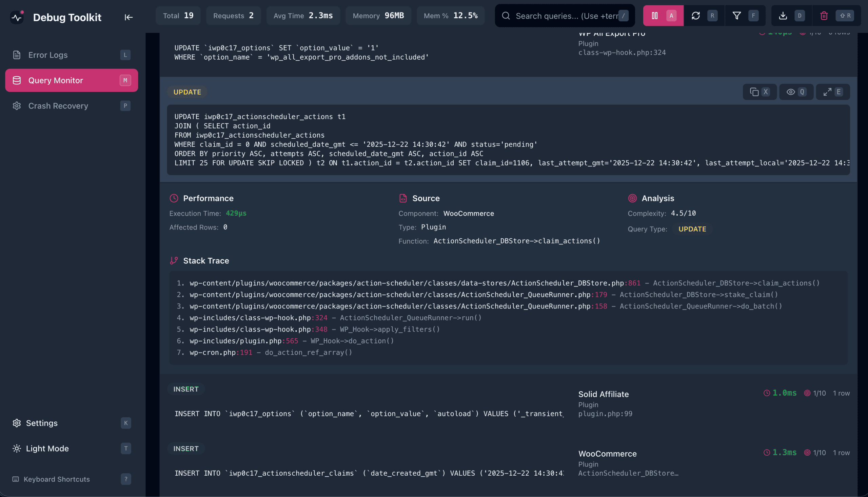
Task: Click the trash clear queries icon
Action: [x=824, y=16]
